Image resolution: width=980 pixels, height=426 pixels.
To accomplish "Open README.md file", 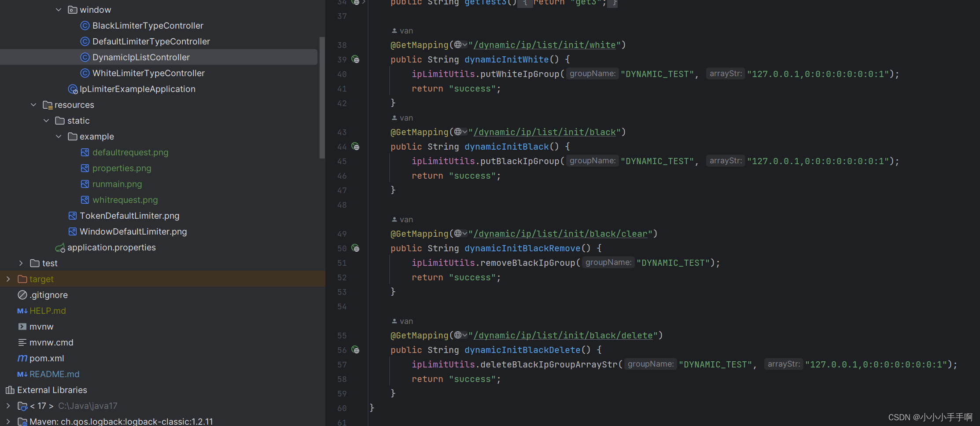I will [55, 374].
